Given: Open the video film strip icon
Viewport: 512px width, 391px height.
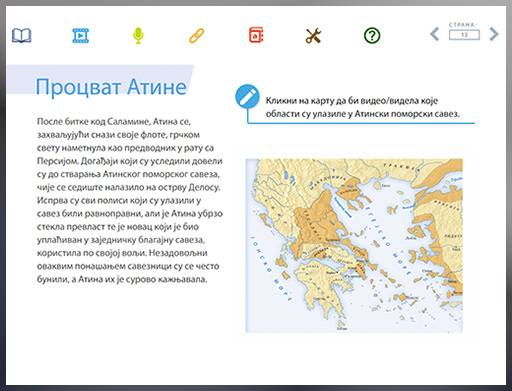Looking at the screenshot, I should (81, 35).
